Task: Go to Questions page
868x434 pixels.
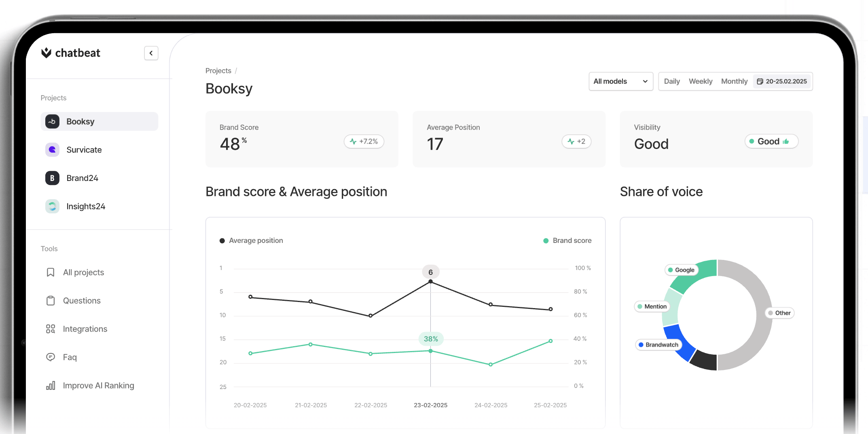Action: point(82,301)
